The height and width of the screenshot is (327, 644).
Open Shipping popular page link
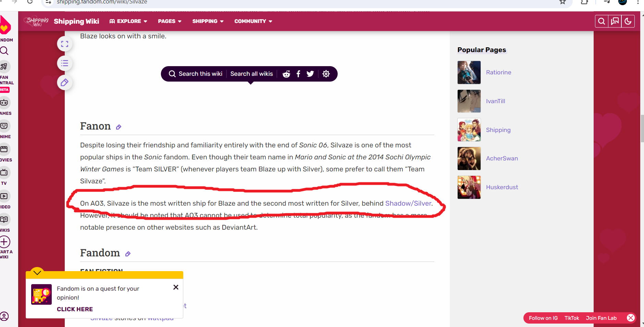[498, 130]
